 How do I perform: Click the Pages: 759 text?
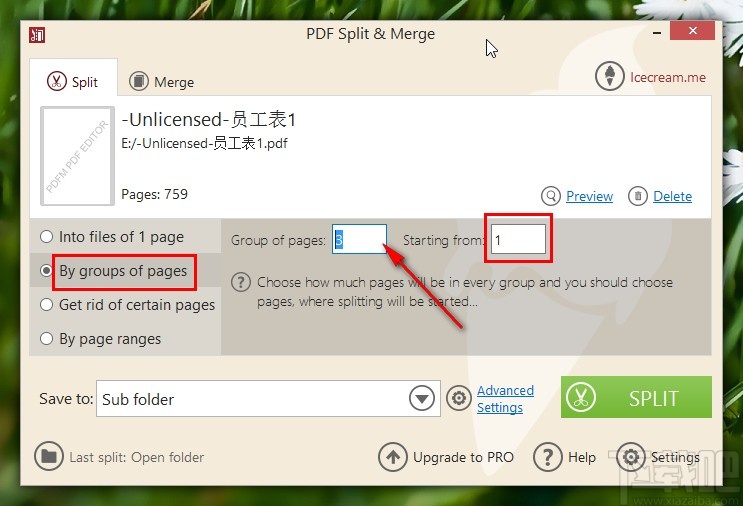click(x=154, y=194)
